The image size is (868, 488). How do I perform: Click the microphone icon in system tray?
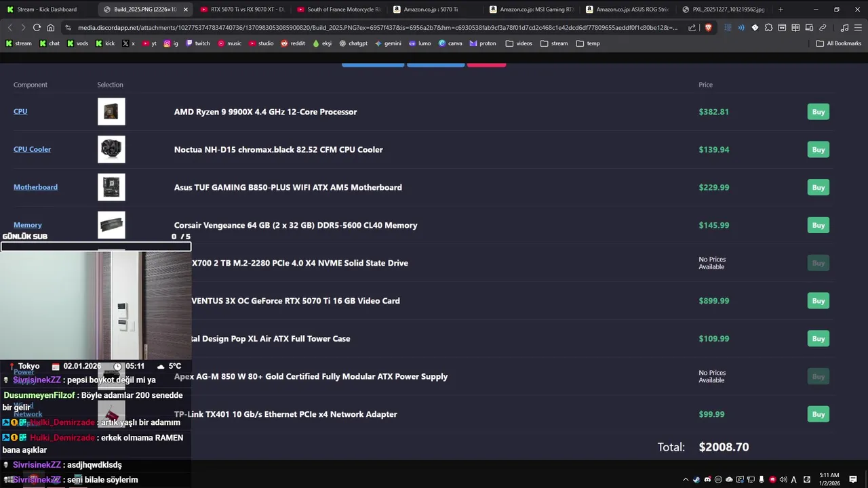pyautogui.click(x=762, y=480)
